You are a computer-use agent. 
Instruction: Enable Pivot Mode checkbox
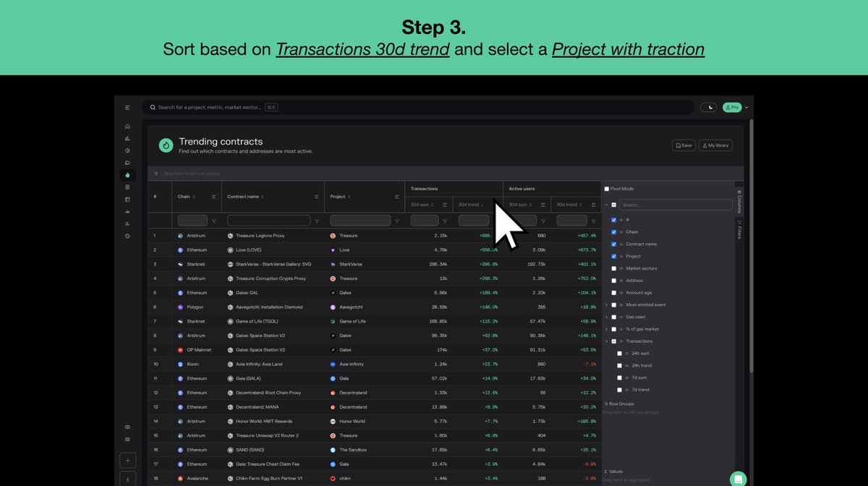click(607, 189)
